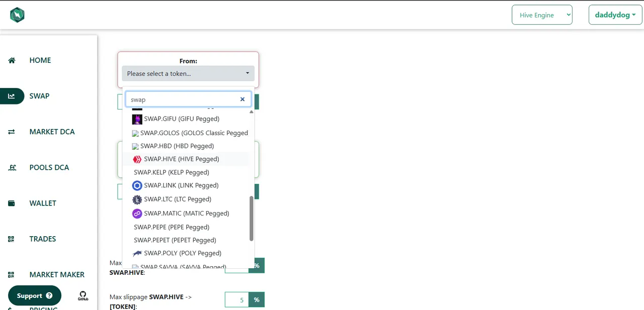Click the Trades grid icon
644x310 pixels.
point(11,239)
